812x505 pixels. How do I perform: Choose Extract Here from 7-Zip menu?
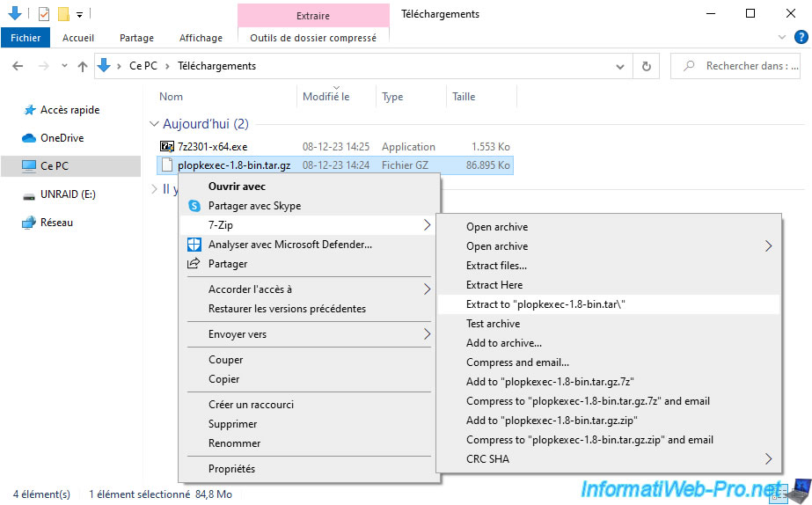click(x=494, y=285)
